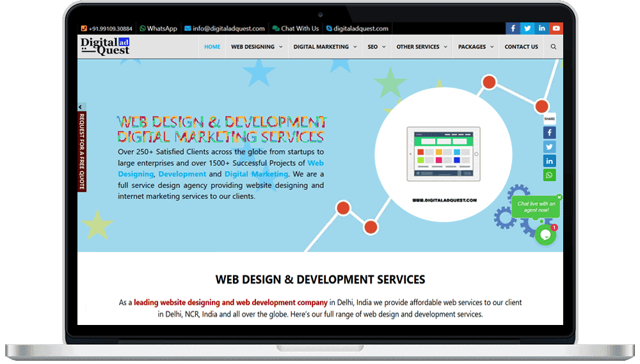Expand the OTHER SERVICES dropdown arrow
Viewport: 640px width, 364px height.
point(445,47)
